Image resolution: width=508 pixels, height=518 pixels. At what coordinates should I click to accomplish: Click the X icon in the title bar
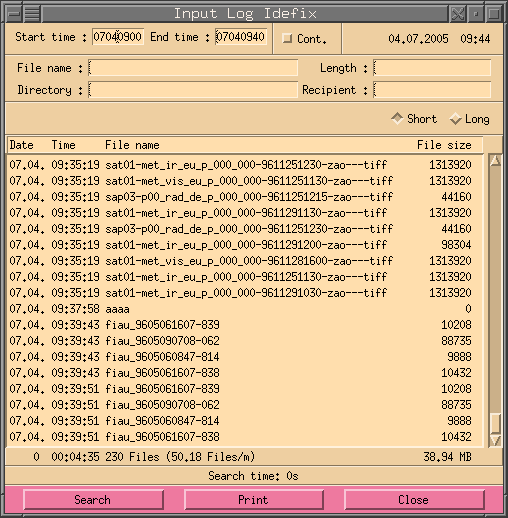coord(458,14)
